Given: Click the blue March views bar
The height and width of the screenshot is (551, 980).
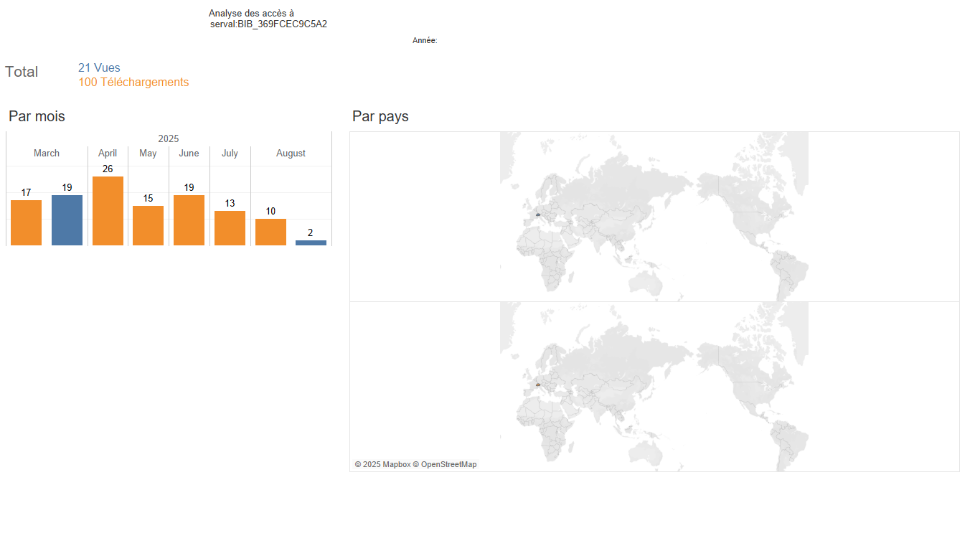Looking at the screenshot, I should (x=67, y=220).
